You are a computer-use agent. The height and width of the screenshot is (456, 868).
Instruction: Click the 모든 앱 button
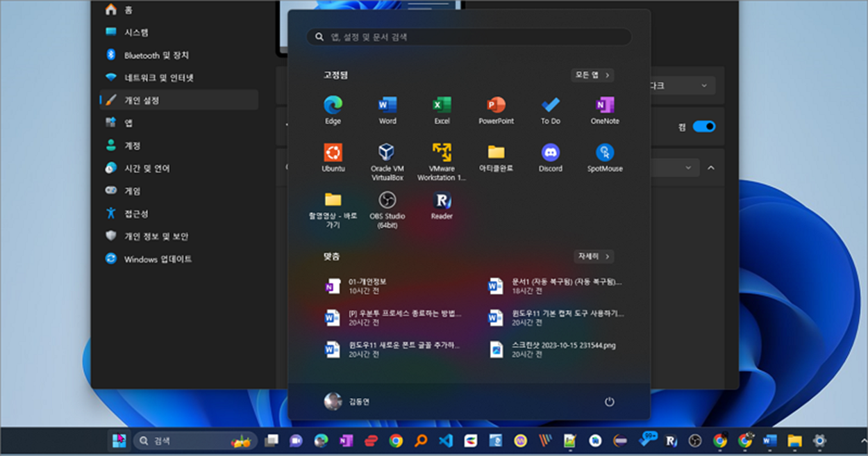tap(592, 75)
